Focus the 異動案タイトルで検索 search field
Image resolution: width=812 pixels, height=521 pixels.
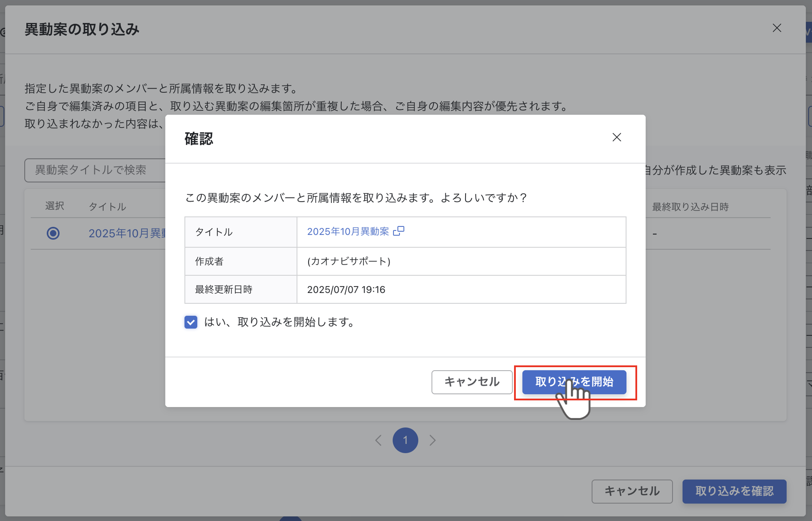94,170
